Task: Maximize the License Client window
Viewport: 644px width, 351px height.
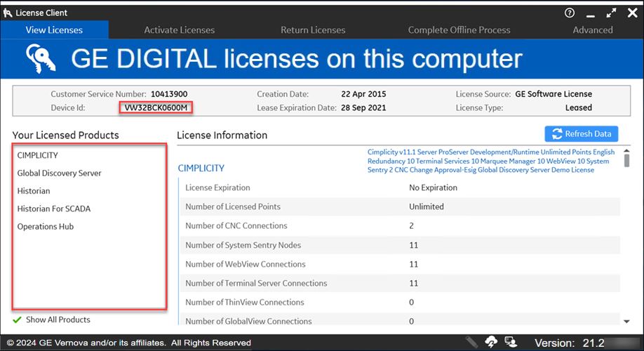Action: point(611,13)
